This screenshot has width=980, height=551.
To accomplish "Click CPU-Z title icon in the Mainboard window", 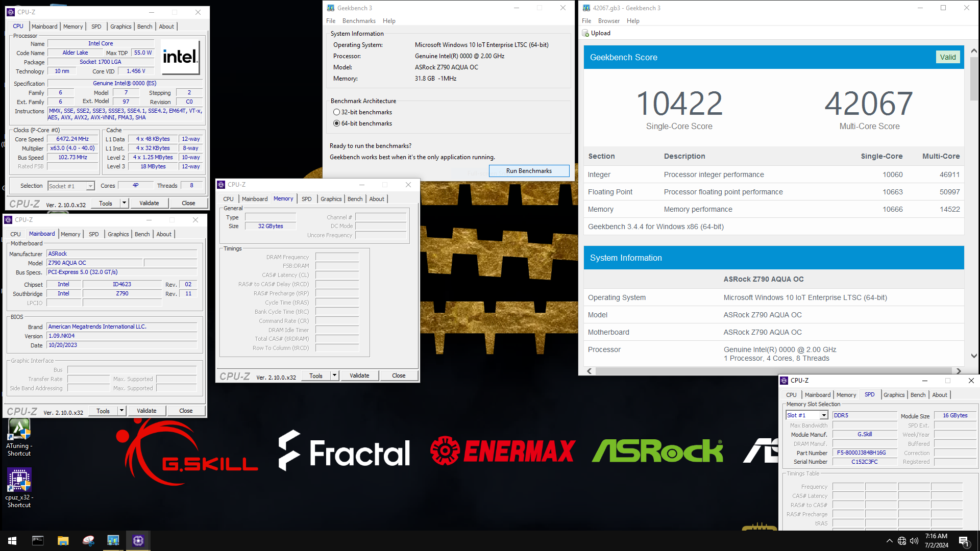I will [x=8, y=220].
